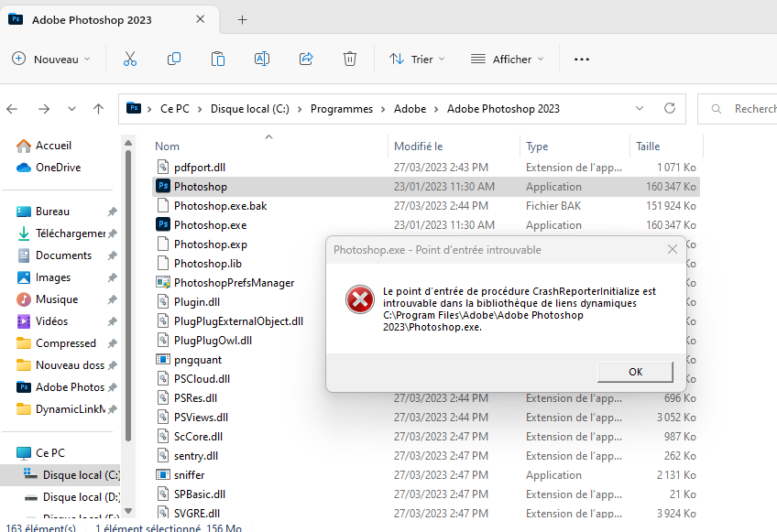Click the Cut scissors icon
Screen dimensions: 777x532
point(130,59)
